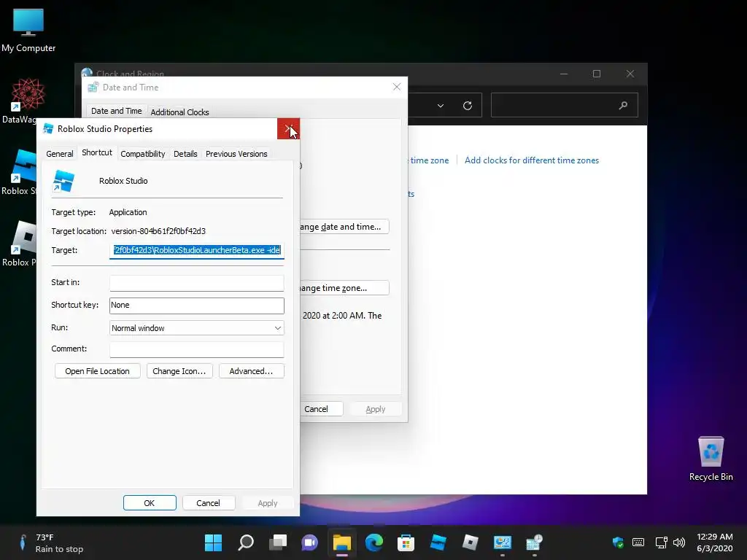This screenshot has width=747, height=560.
Task: Open File Explorer from taskbar
Action: [342, 542]
